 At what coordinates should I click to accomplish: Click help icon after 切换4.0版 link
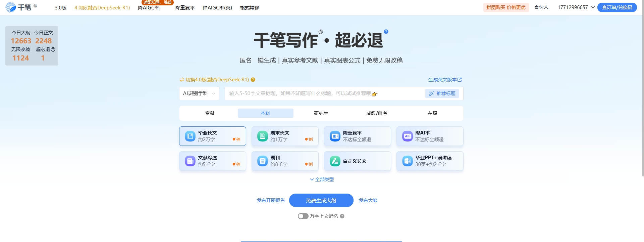253,80
